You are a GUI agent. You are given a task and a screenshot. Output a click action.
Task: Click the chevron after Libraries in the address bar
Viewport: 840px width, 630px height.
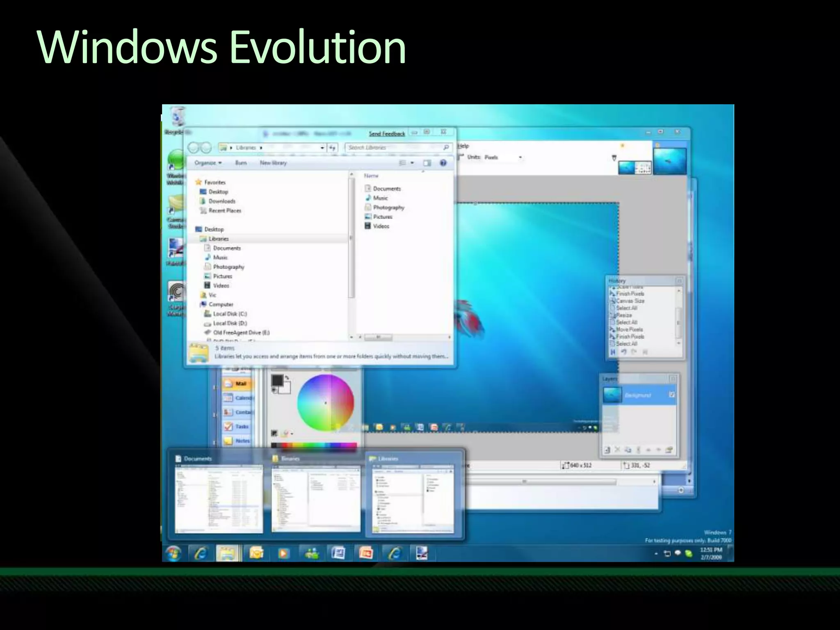[x=261, y=147]
